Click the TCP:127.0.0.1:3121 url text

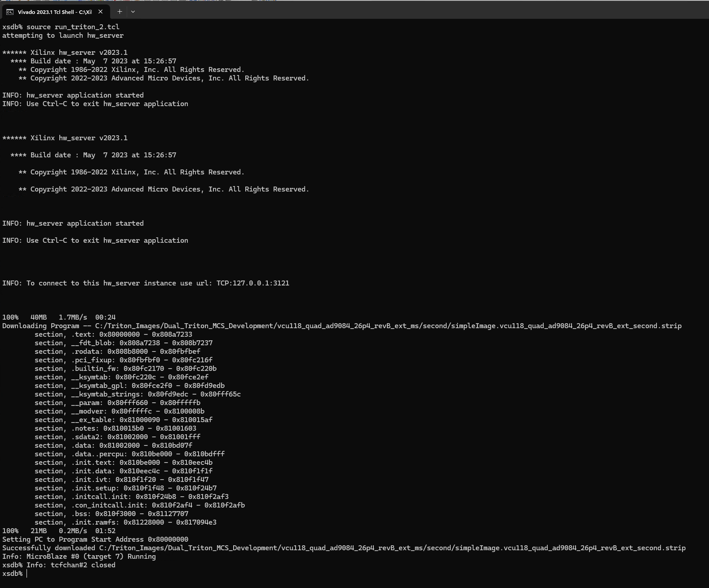click(253, 283)
